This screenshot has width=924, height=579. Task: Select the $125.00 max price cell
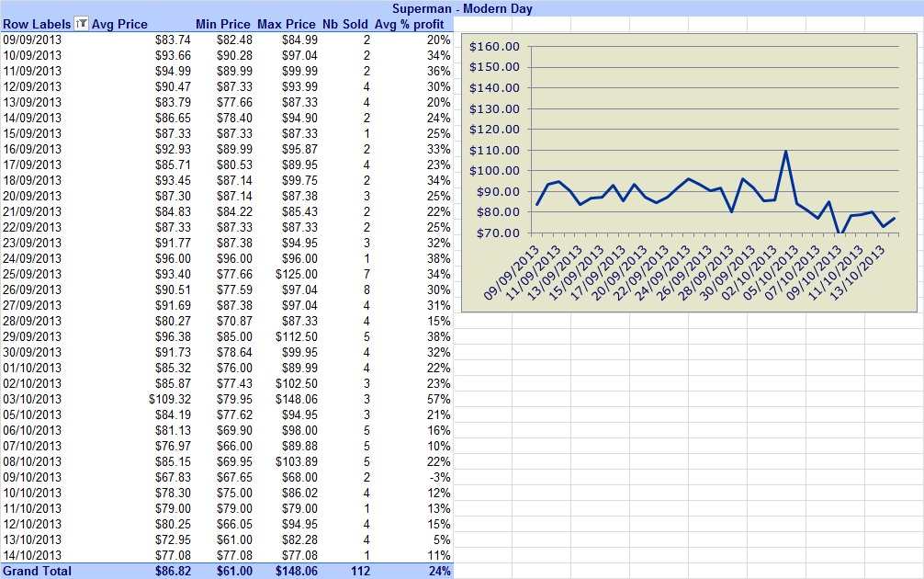tap(297, 274)
